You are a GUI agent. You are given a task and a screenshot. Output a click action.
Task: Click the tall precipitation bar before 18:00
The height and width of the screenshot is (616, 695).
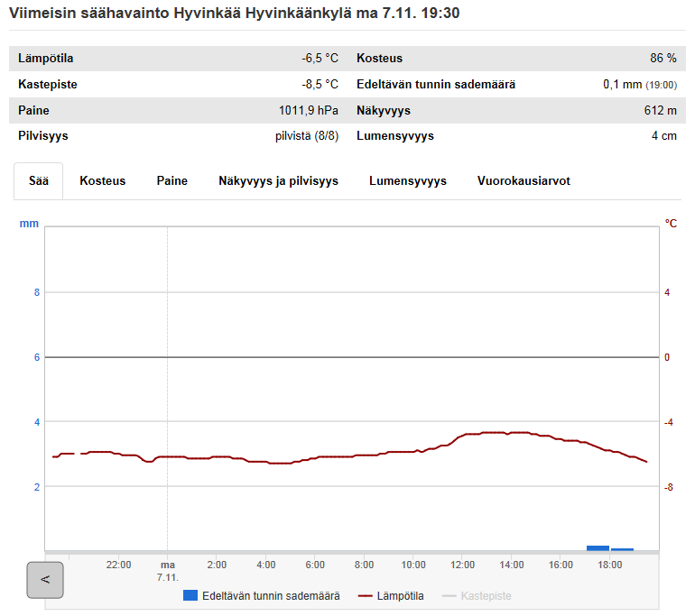[598, 547]
